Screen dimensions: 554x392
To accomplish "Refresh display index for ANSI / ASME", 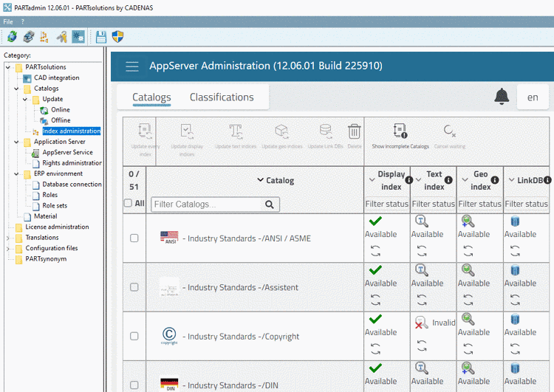I will click(x=375, y=250).
